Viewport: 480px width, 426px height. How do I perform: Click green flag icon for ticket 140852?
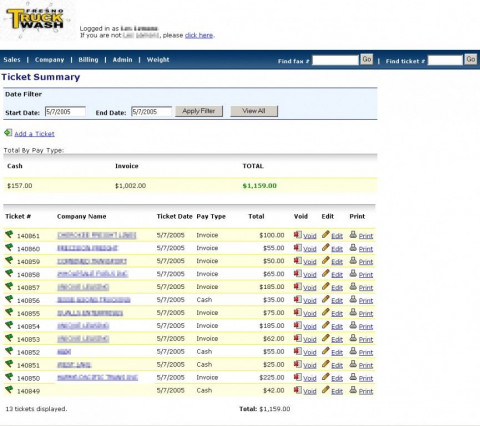point(9,351)
